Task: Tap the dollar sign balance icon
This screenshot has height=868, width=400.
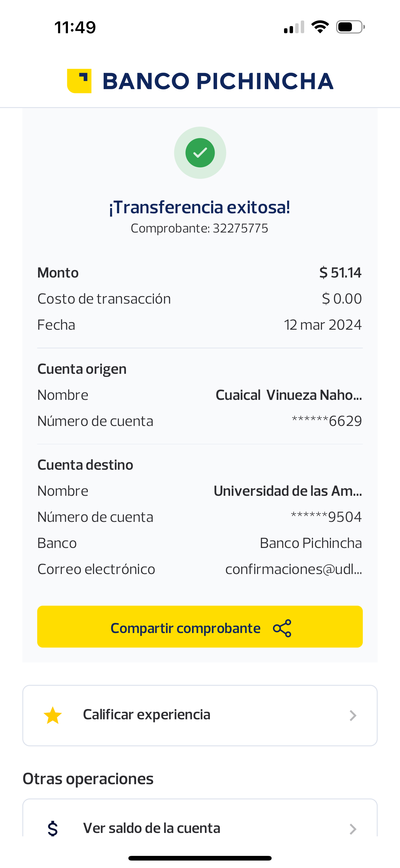Action: (x=53, y=828)
